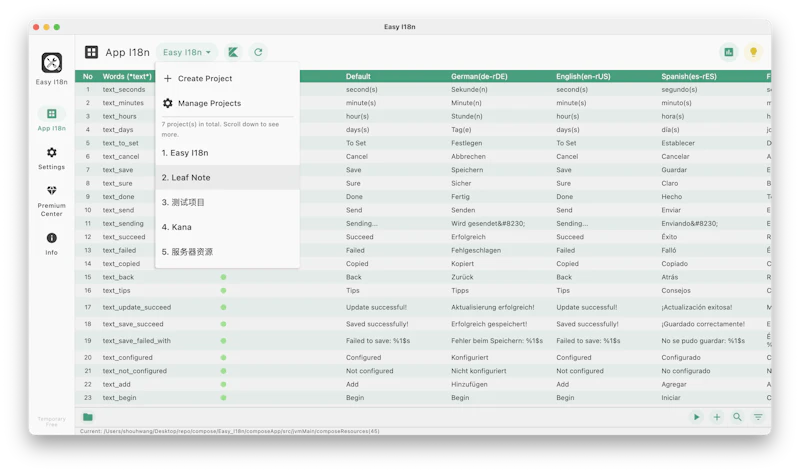Screen dimensions: 800x473
Task: Click the App I18n page title
Action: pyautogui.click(x=128, y=52)
